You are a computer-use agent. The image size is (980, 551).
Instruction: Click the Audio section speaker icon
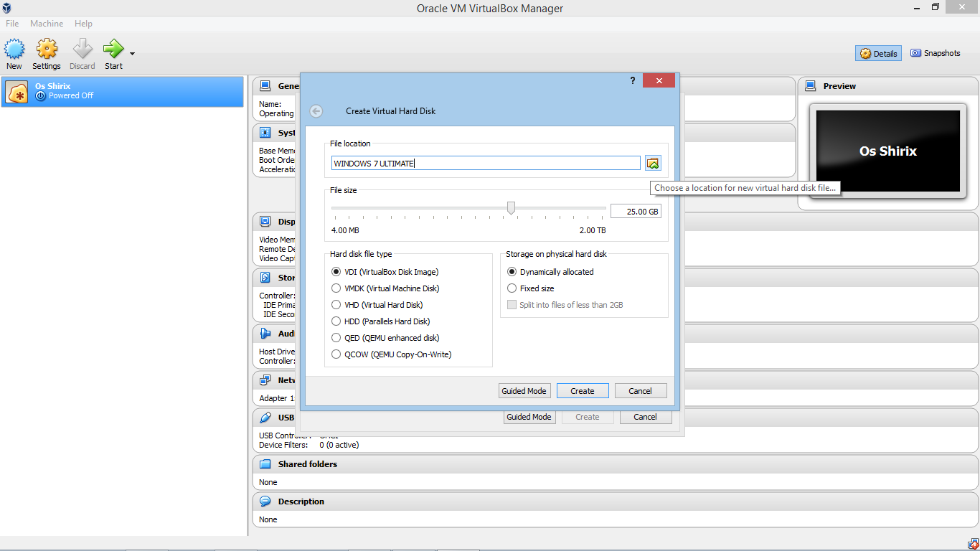[265, 334]
